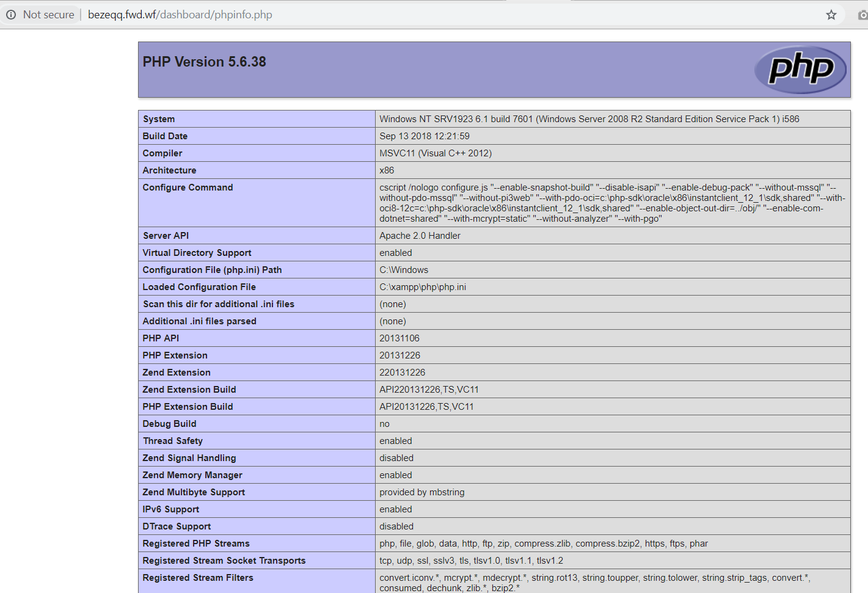The image size is (868, 593).
Task: Select the Zend Memory Manager label
Action: coord(192,475)
